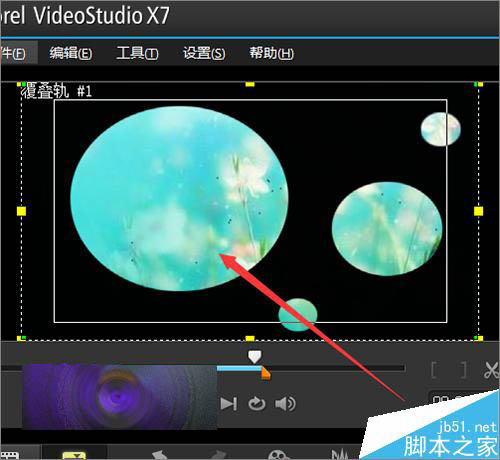Click the bottom center yellow resize handle
The height and width of the screenshot is (460, 500).
pyautogui.click(x=250, y=339)
